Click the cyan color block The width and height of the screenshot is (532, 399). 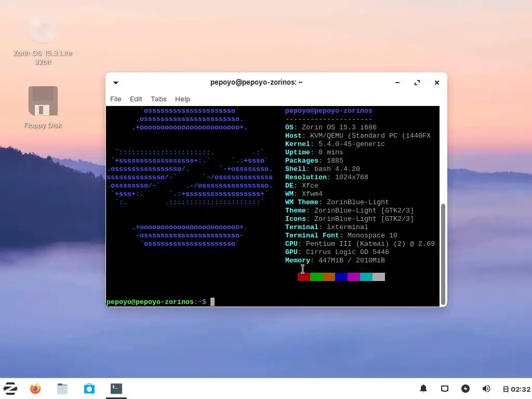pyautogui.click(x=366, y=277)
